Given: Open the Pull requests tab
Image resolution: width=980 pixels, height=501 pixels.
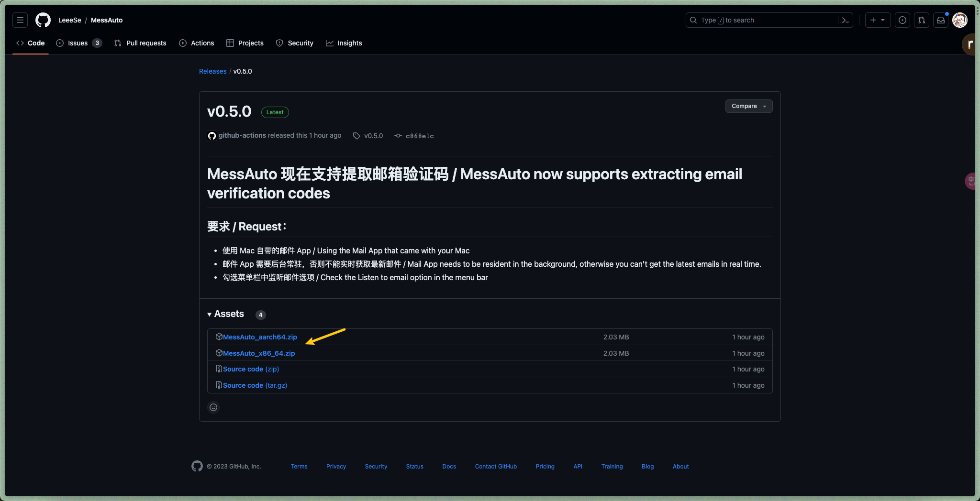Looking at the screenshot, I should (x=140, y=43).
